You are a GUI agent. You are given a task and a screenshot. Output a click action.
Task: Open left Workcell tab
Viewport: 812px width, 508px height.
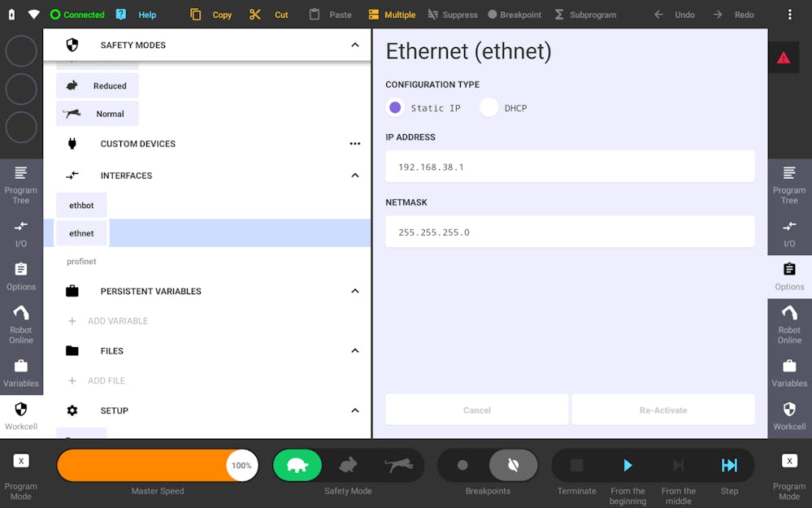[21, 416]
